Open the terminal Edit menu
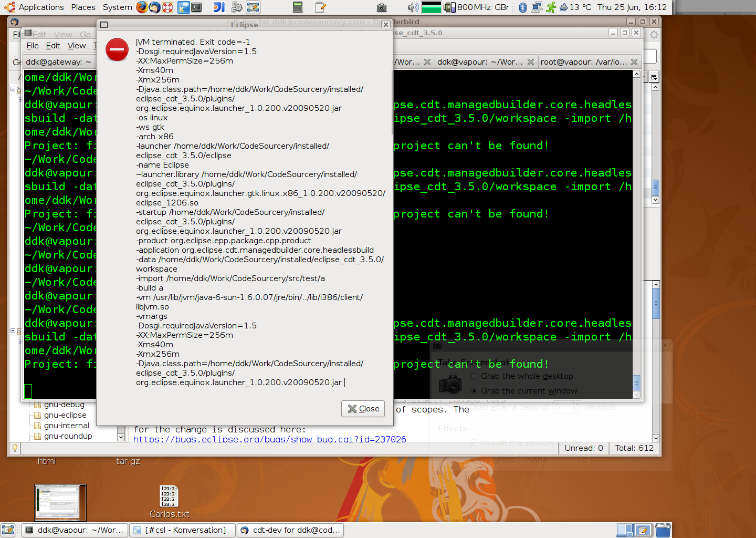This screenshot has height=538, width=756. click(53, 46)
